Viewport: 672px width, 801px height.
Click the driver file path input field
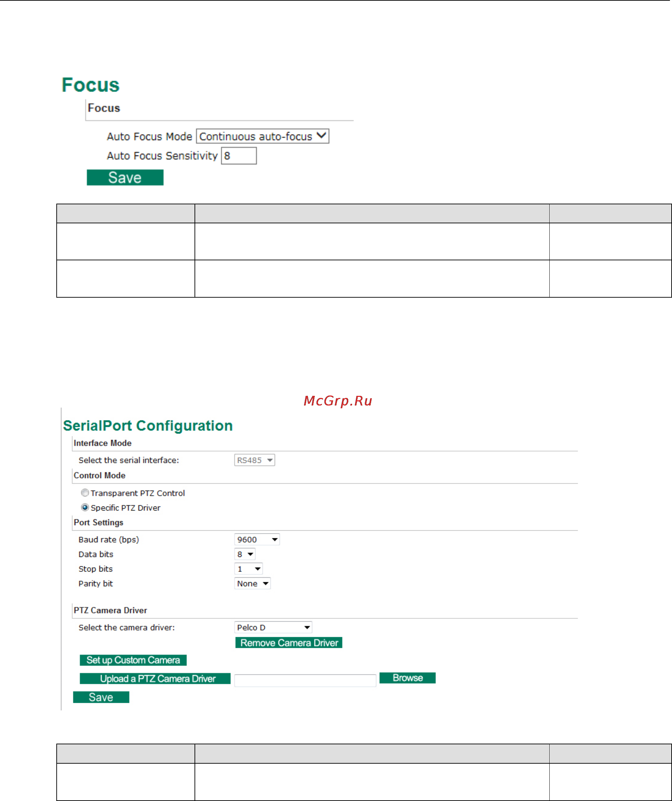point(305,680)
